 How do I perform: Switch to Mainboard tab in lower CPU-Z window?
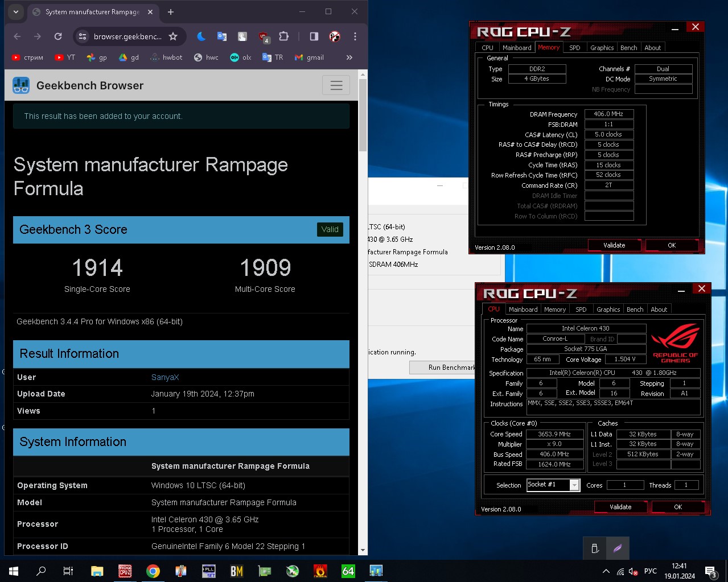click(x=523, y=309)
